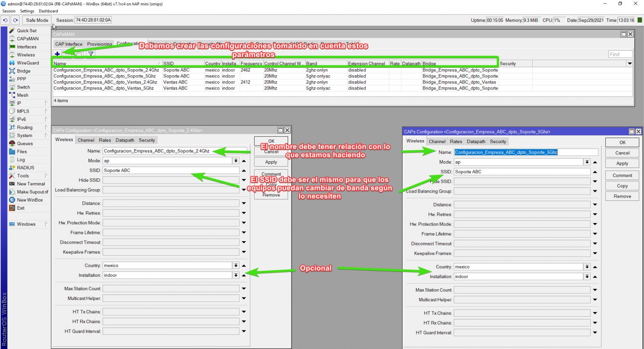The image size is (644, 349).
Task: Expand the Tools submenu in the sidebar
Action: (46, 176)
